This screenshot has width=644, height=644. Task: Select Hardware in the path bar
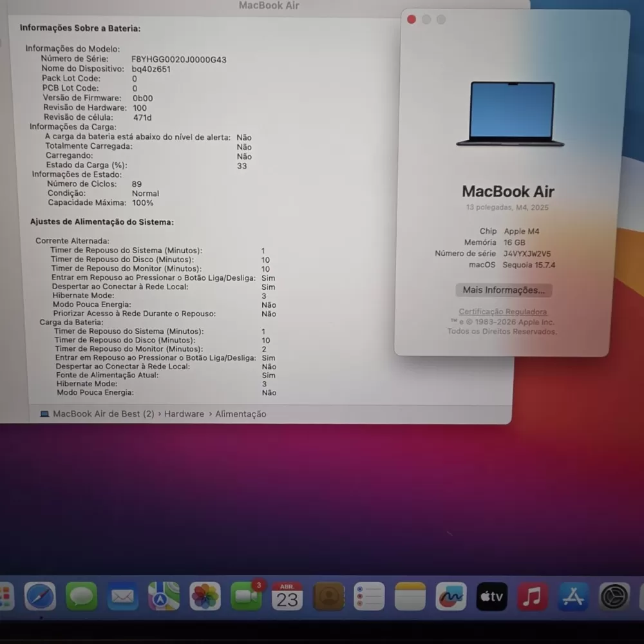coord(184,414)
